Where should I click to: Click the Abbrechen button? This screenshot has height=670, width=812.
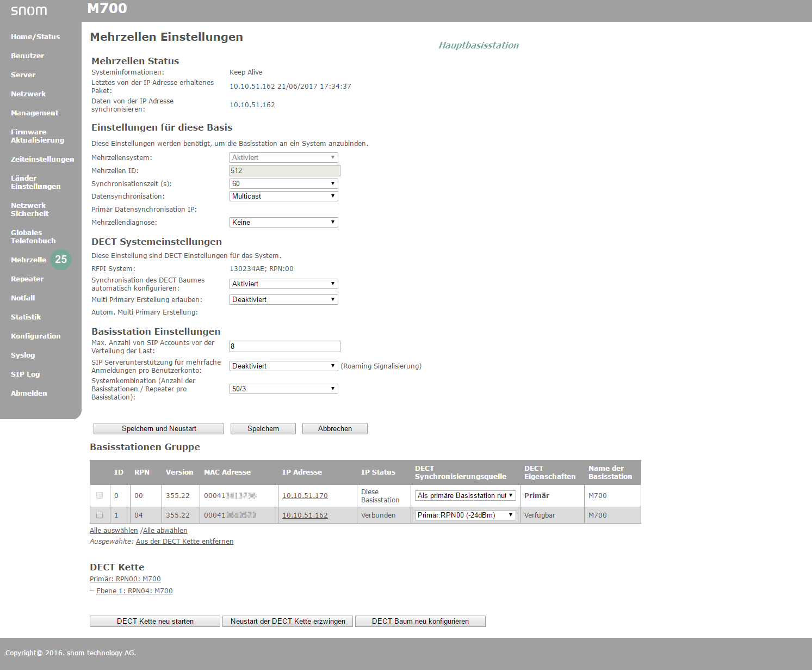click(334, 429)
